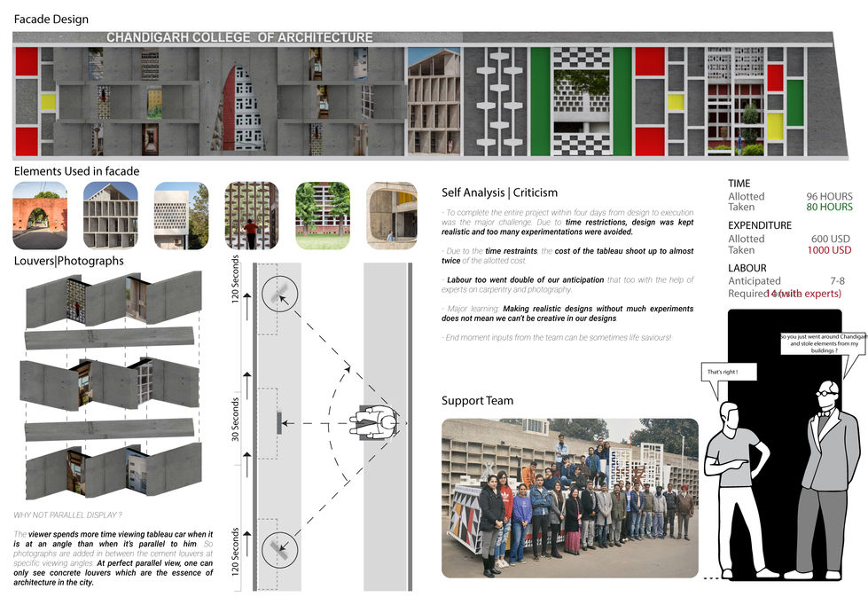This screenshot has height=613, width=868.
Task: Click the bottom circled tableau car marker
Action: [279, 549]
